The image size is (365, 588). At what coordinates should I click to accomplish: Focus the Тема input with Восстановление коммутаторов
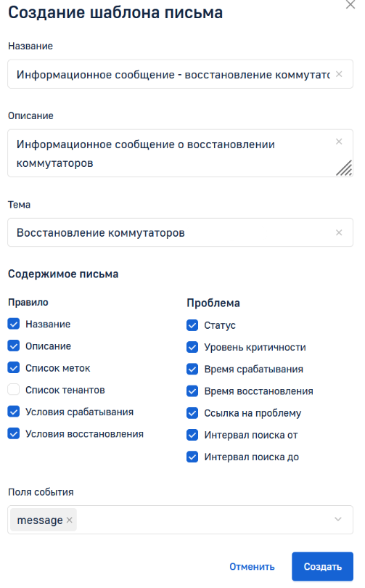180,232
